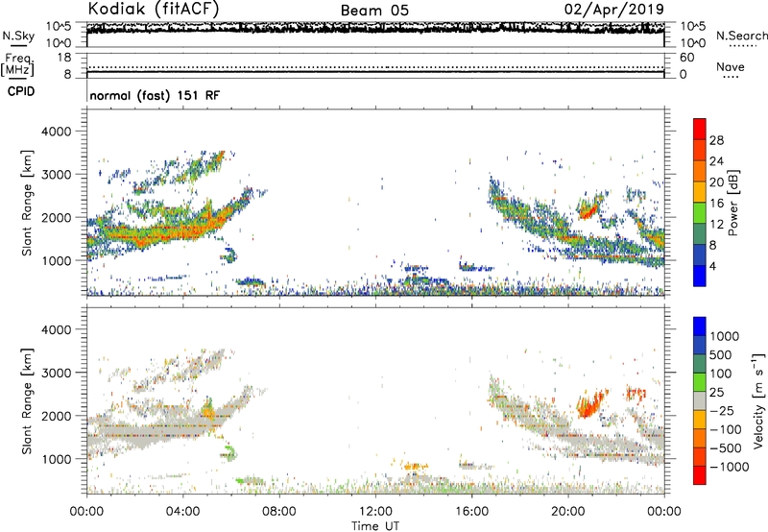Click the 'Velocity [m s-1]' colorbar label
768x532 pixels.
point(758,400)
